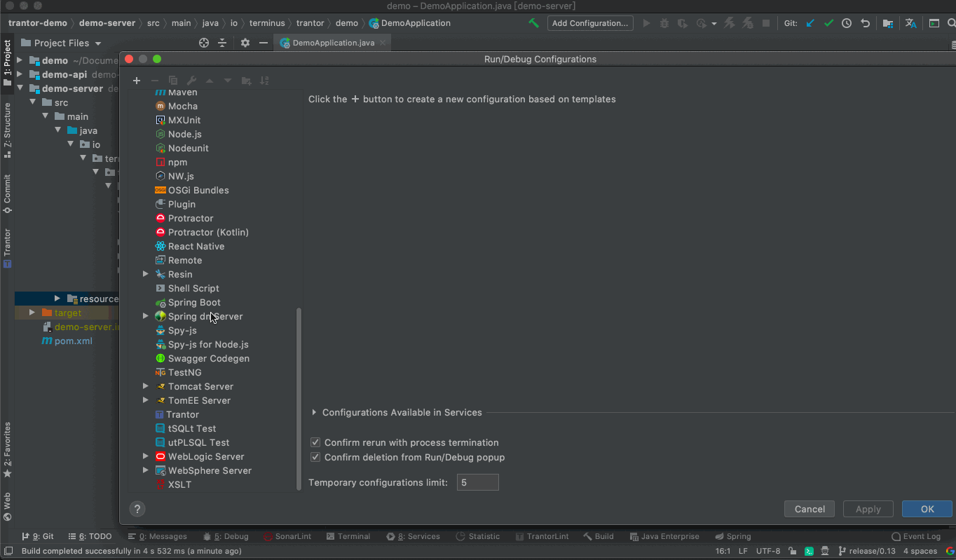
Task: Hide the Project panel via minus icon
Action: tap(264, 43)
